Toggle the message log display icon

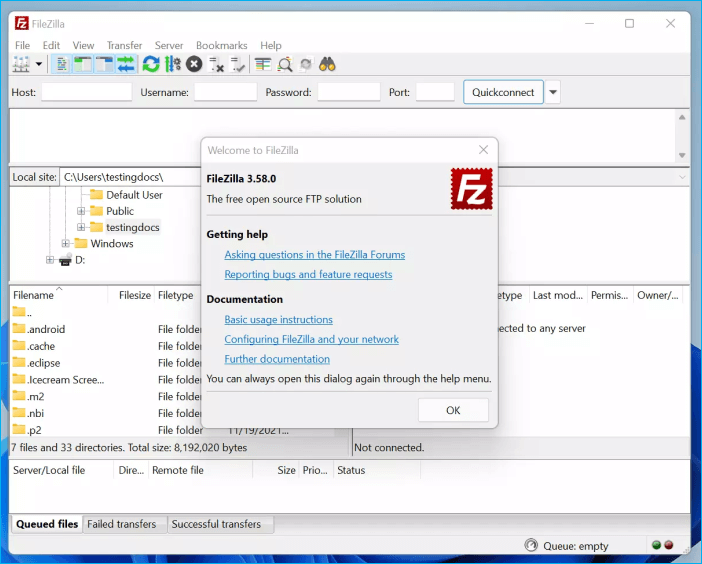click(62, 64)
